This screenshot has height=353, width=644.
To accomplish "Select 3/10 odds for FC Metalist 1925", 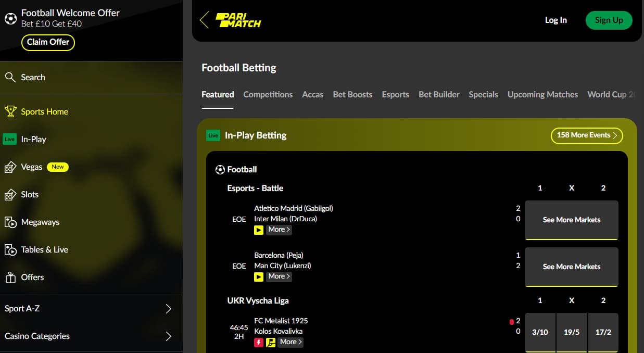I will [540, 332].
